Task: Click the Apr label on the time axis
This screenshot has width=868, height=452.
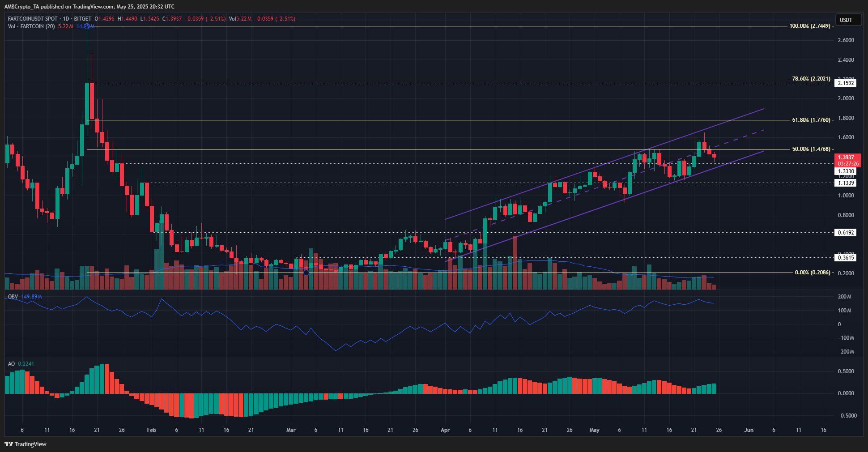Action: [x=445, y=430]
